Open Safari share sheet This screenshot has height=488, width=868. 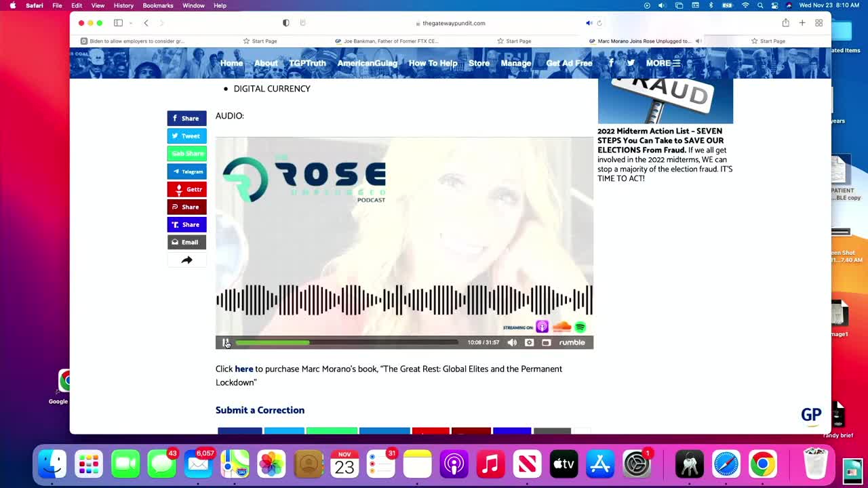coord(785,23)
